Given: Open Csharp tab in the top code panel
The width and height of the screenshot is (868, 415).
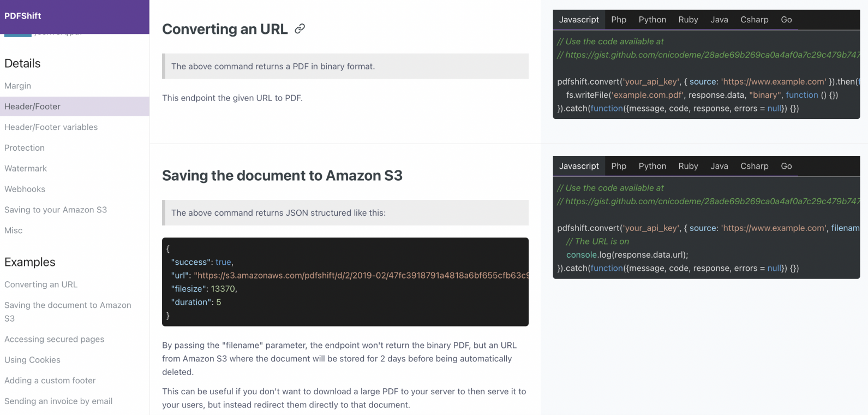Looking at the screenshot, I should click(754, 20).
